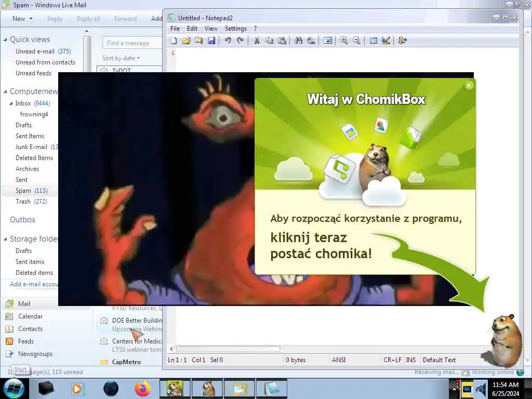Open Notepad2 Settings menu
This screenshot has width=532, height=399.
(x=235, y=29)
